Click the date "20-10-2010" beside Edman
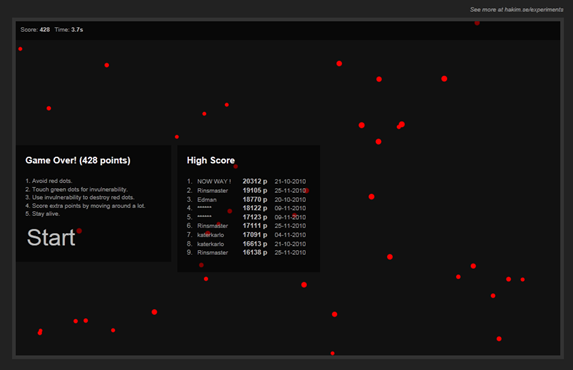 click(290, 200)
